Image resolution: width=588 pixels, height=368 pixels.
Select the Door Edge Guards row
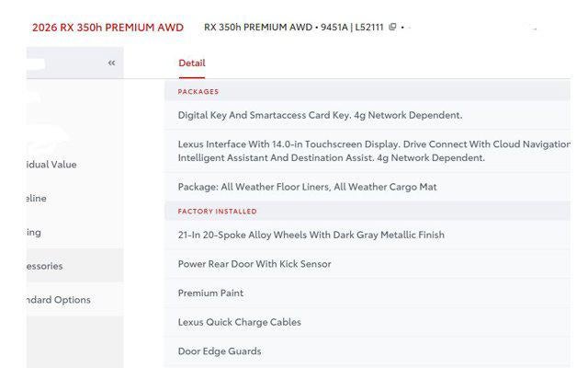pyautogui.click(x=220, y=351)
